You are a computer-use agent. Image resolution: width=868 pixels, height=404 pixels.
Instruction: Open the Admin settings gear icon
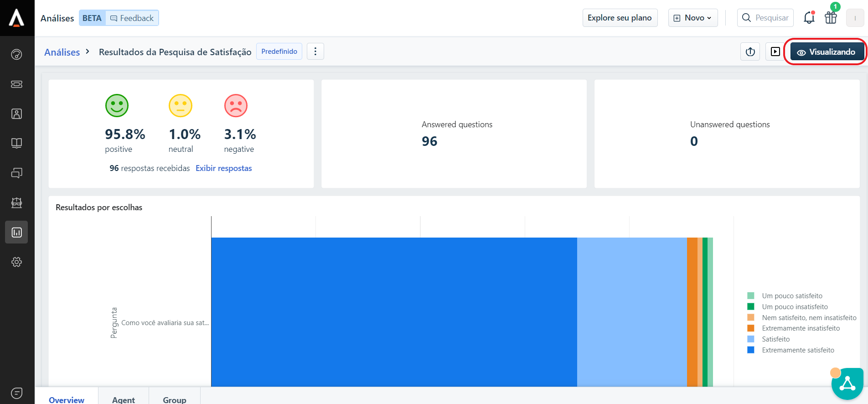pos(16,262)
